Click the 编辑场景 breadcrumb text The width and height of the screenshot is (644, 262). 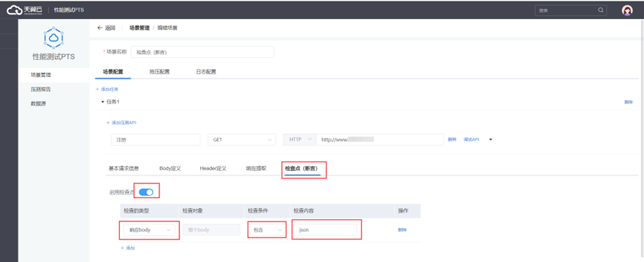click(167, 28)
